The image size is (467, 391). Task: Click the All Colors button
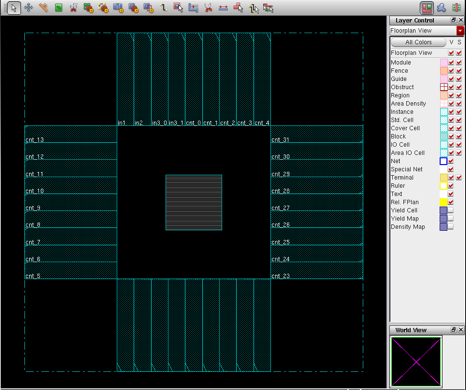click(418, 42)
